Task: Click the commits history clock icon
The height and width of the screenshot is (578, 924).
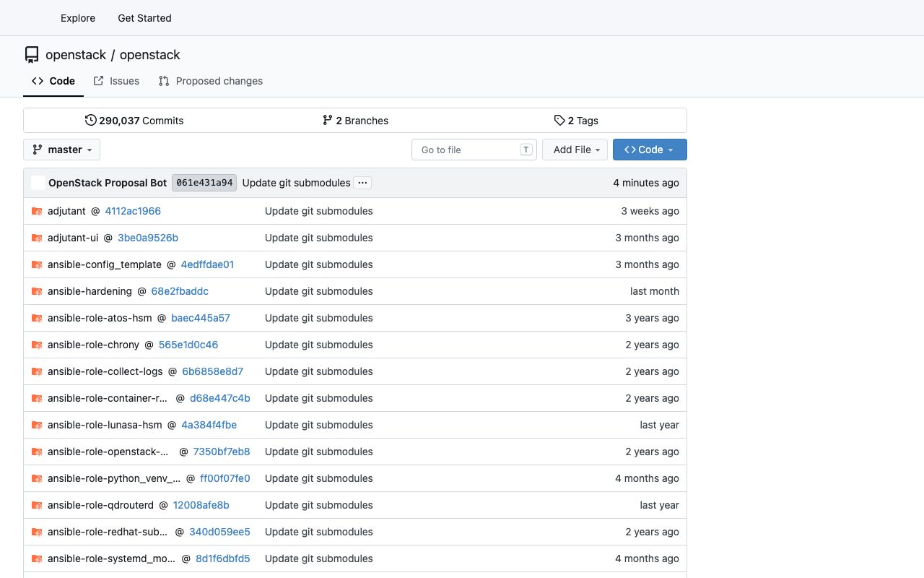Action: (x=90, y=120)
